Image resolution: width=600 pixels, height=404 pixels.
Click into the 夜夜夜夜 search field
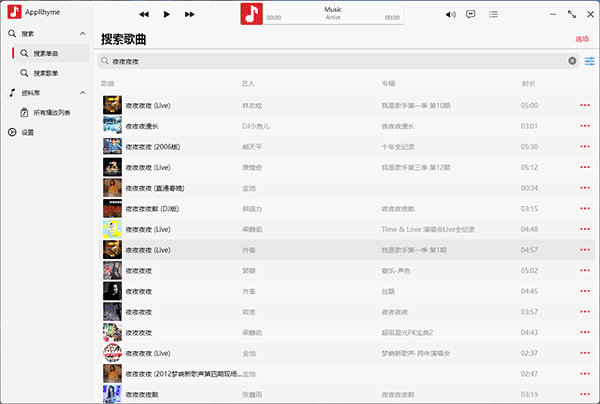pyautogui.click(x=337, y=61)
